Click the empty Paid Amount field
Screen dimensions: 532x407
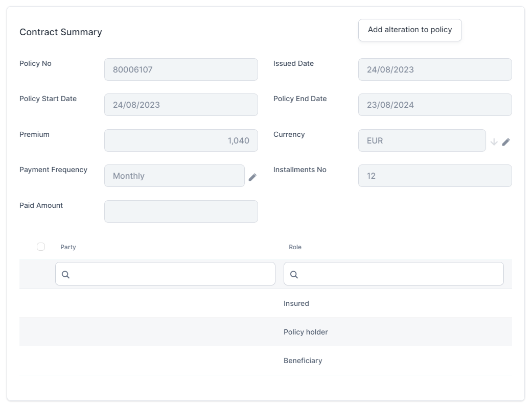181,211
